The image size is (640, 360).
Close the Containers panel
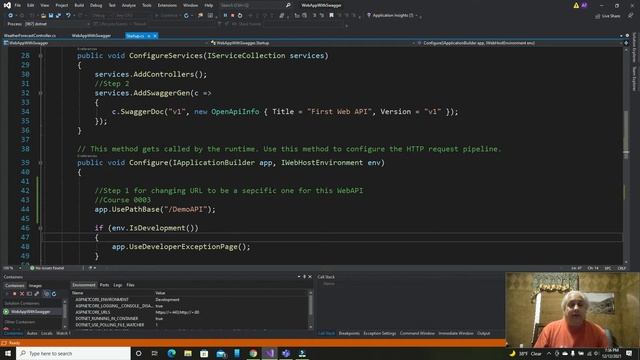tap(310, 277)
